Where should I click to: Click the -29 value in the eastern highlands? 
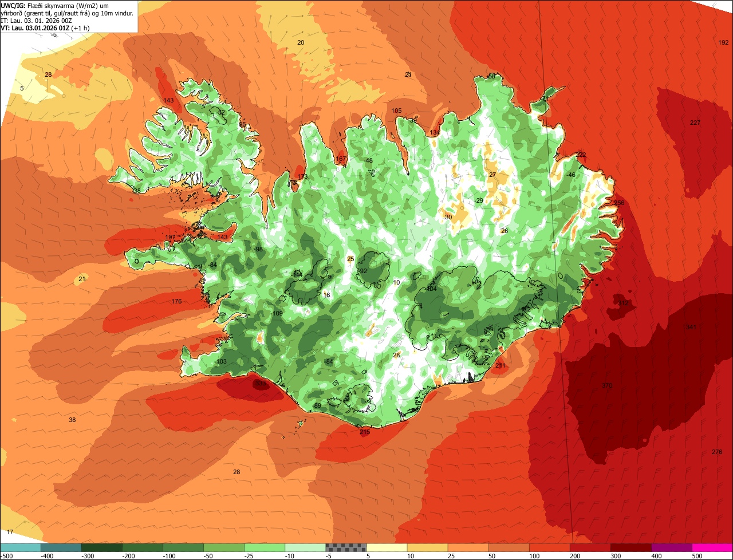pos(479,200)
